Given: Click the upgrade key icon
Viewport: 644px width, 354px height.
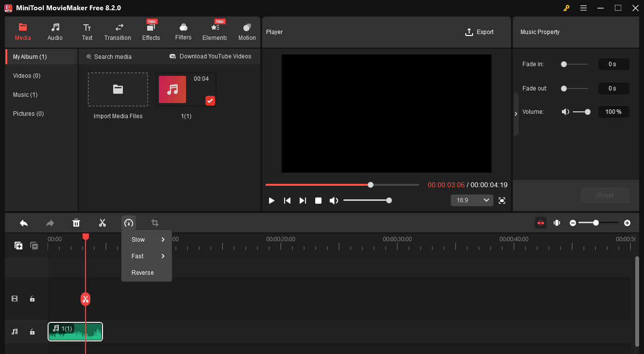Looking at the screenshot, I should [566, 8].
